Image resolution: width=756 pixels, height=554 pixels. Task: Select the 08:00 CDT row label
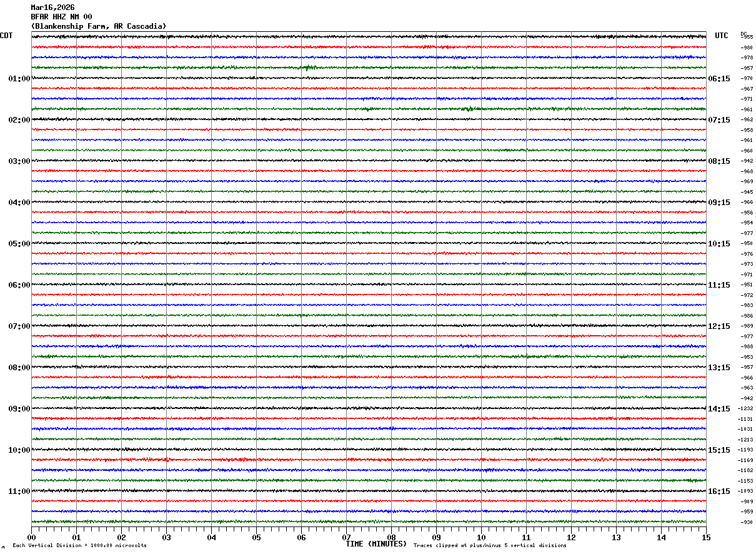[19, 368]
